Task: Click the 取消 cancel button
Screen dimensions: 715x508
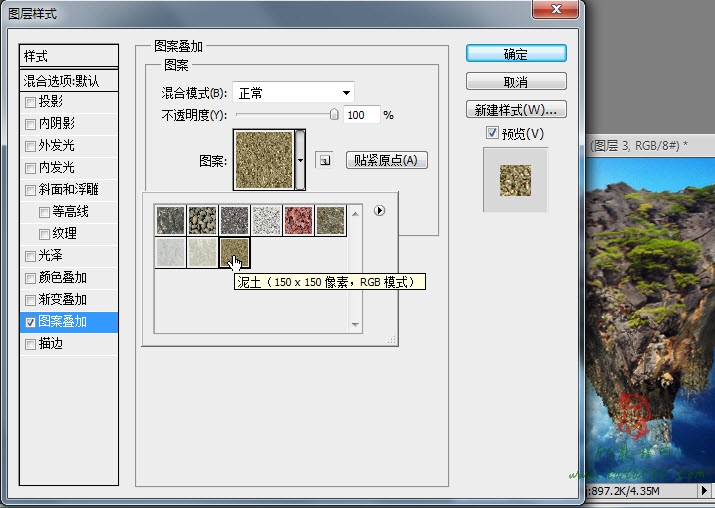Action: (516, 82)
